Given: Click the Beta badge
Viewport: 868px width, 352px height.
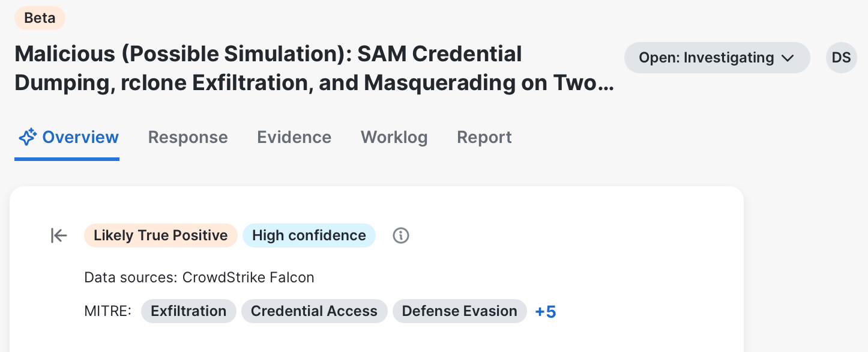Looking at the screenshot, I should [x=40, y=18].
